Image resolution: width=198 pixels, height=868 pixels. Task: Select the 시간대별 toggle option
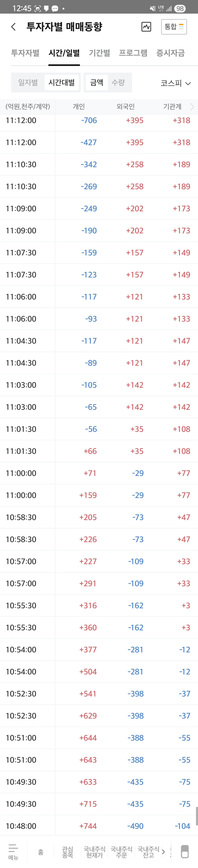tap(62, 83)
